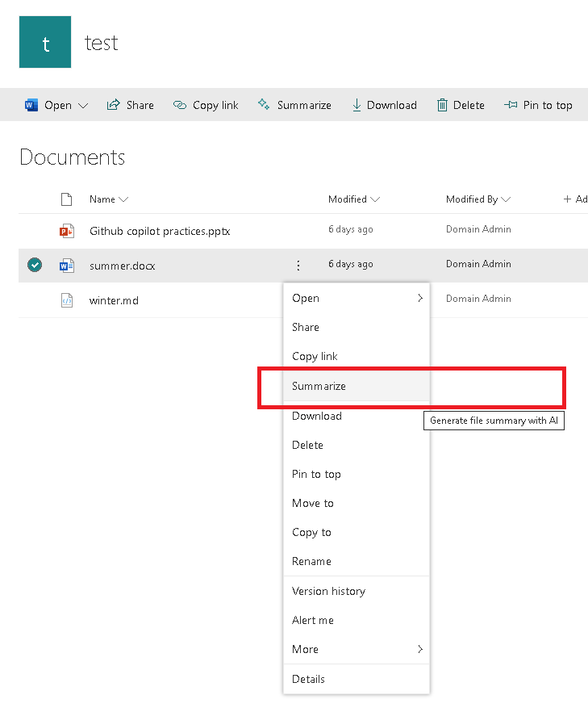Screen dimensions: 588x712
Task: Open Github copilot practices.pptx file
Action: click(x=160, y=231)
